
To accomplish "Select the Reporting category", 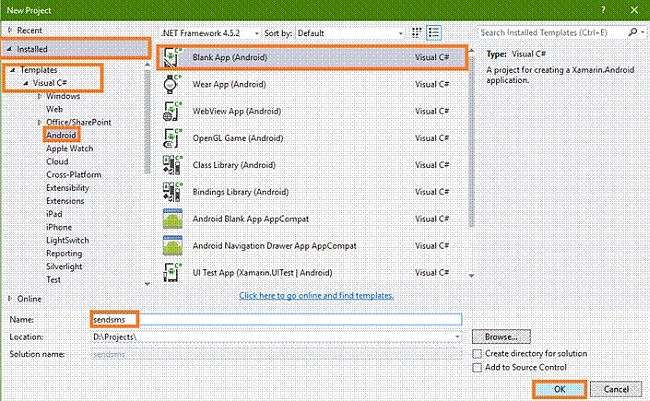I will [64, 253].
